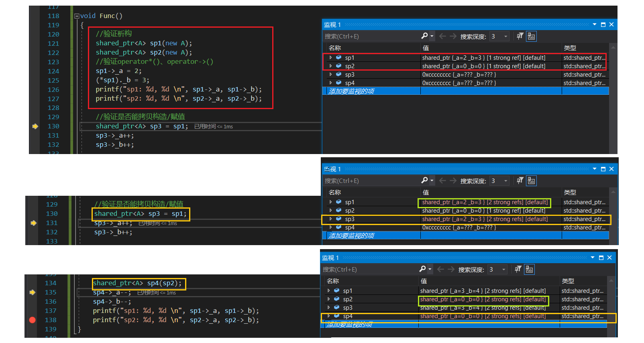Select sp1 value with 2 strong refs in middle watch
Viewport: 644px width, 343px height.
485,202
